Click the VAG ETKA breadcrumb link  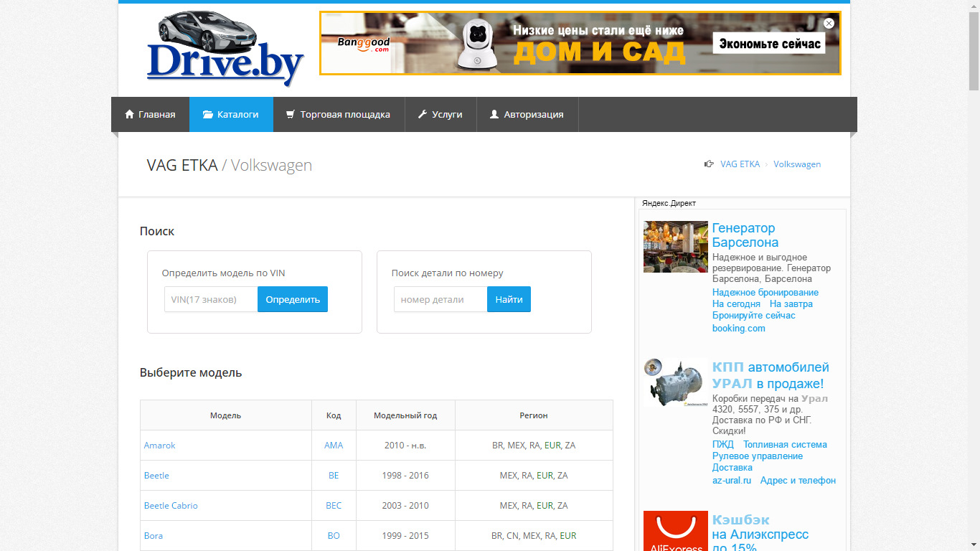click(x=740, y=164)
